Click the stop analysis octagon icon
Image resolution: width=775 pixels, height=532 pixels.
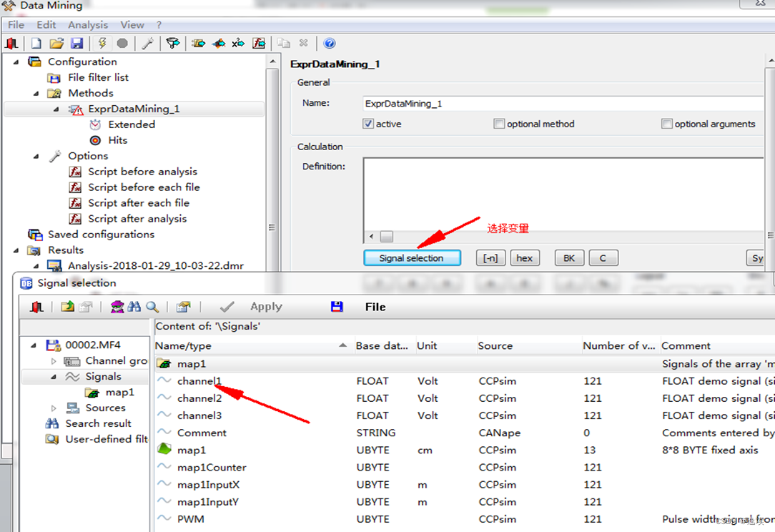(x=122, y=44)
